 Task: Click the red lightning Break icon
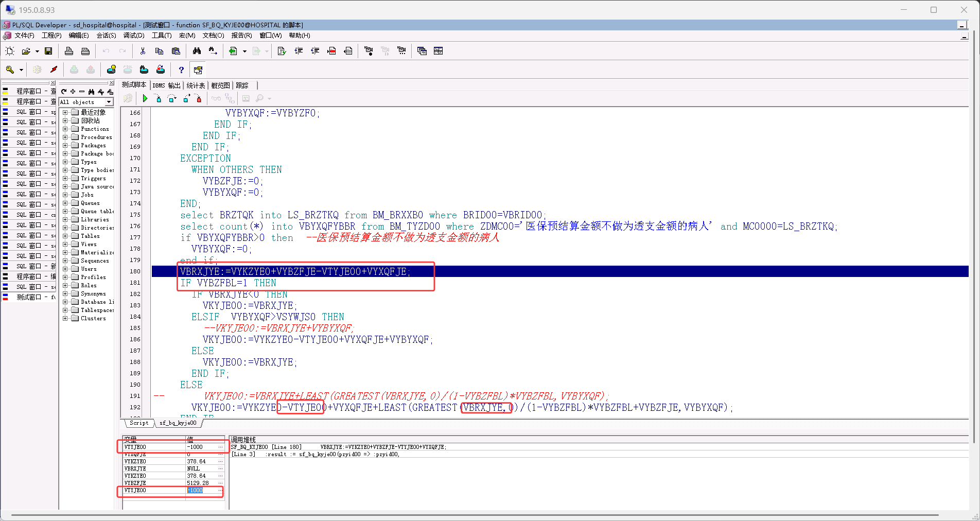pyautogui.click(x=54, y=70)
